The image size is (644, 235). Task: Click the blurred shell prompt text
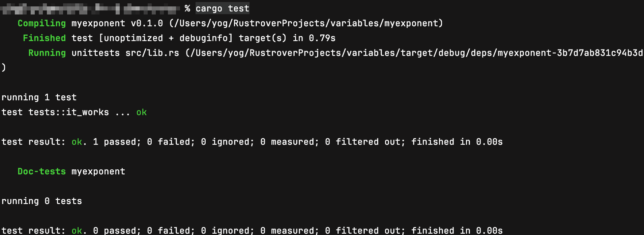click(90, 8)
